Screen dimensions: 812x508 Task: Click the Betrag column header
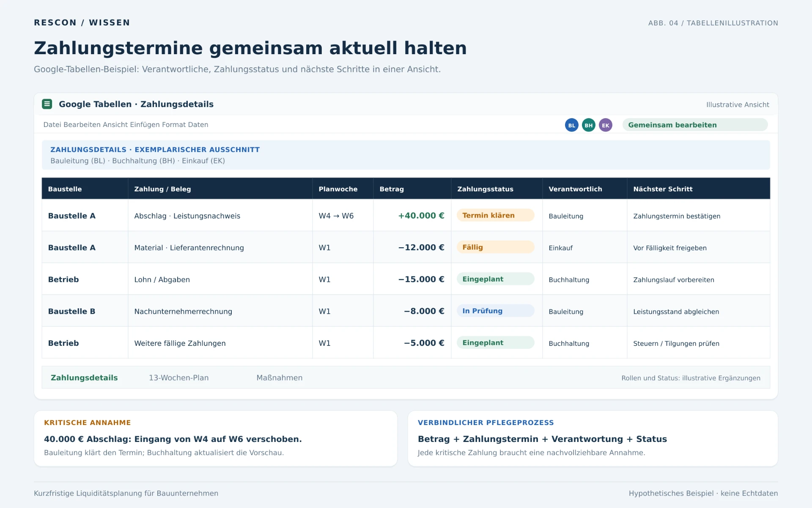pyautogui.click(x=412, y=189)
